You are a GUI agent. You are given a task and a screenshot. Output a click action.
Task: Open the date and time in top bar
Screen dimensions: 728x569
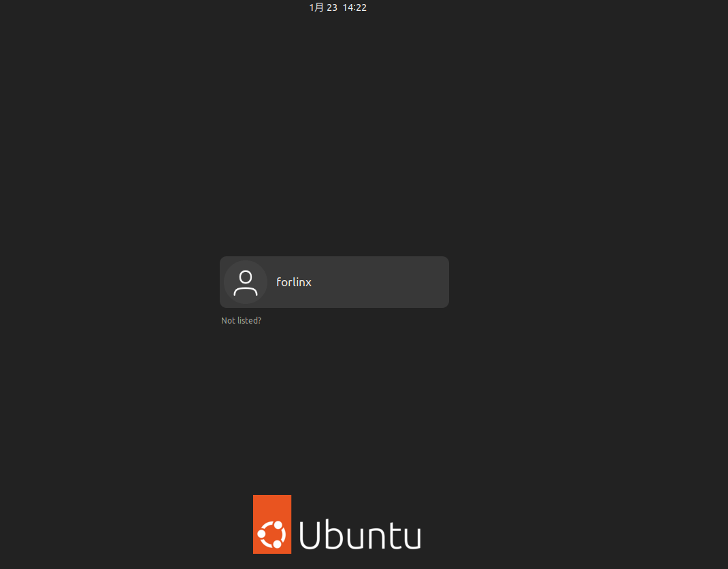[x=338, y=7]
